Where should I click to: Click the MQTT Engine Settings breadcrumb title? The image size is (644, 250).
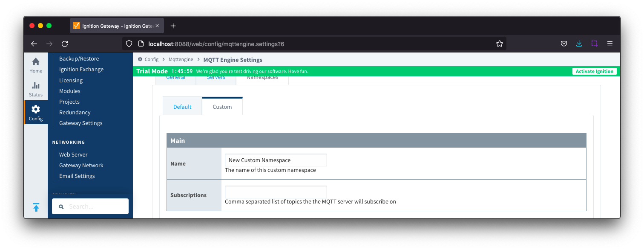(233, 60)
